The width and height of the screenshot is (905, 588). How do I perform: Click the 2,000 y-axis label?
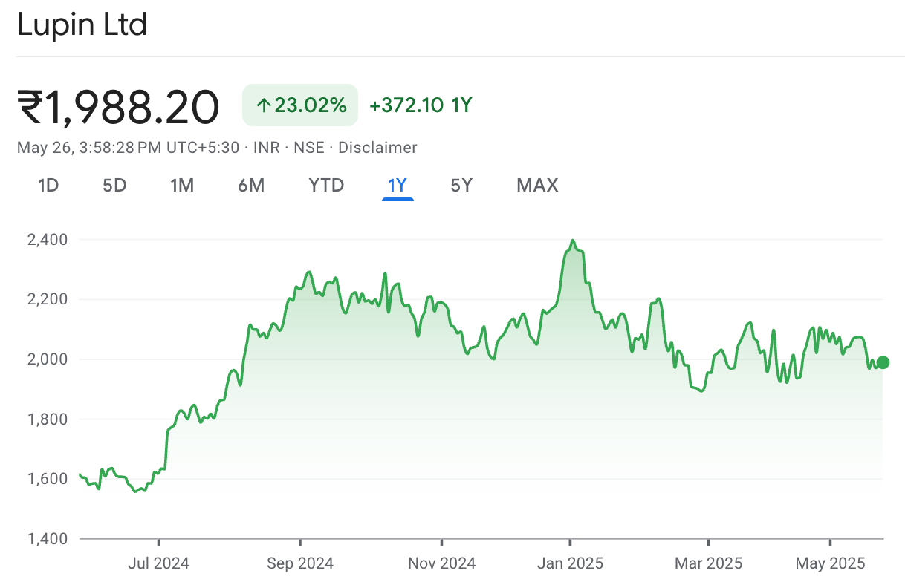(47, 359)
